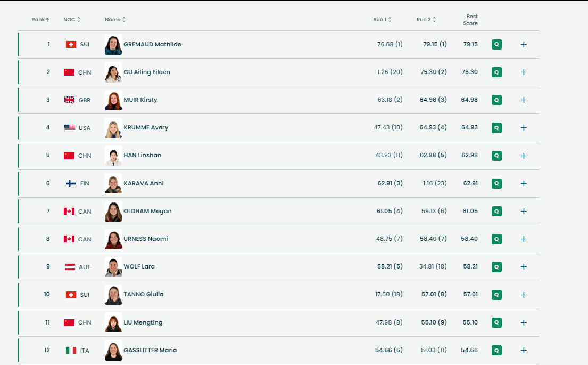Click Austria flag icon for WOLF
Viewport: 588px width, 365px height.
pyautogui.click(x=70, y=267)
